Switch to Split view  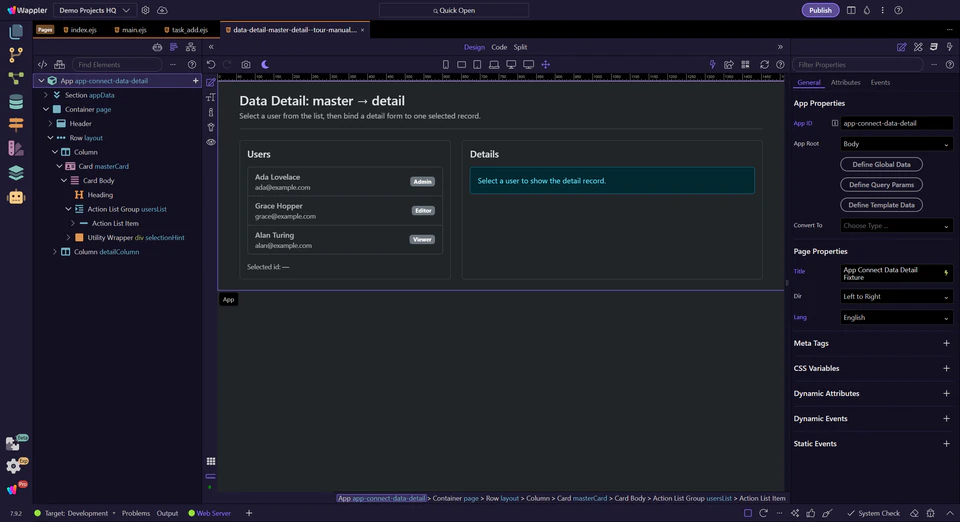520,47
